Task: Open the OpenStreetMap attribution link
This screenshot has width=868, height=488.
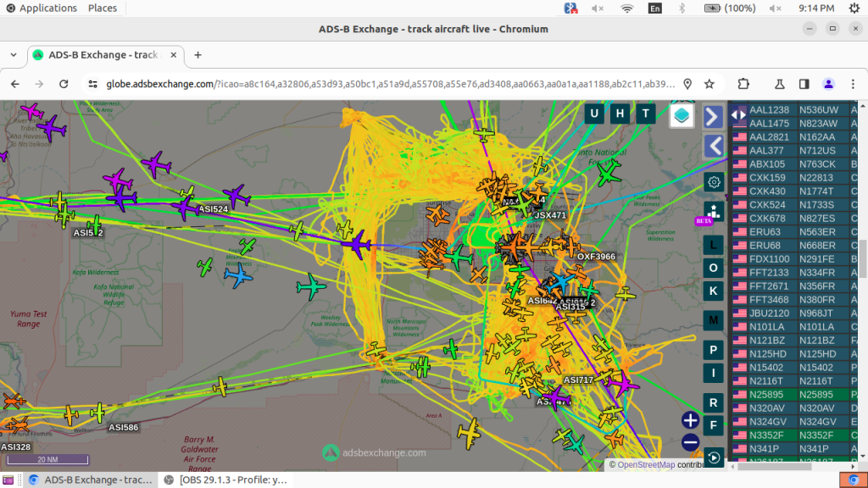Action: tap(646, 465)
